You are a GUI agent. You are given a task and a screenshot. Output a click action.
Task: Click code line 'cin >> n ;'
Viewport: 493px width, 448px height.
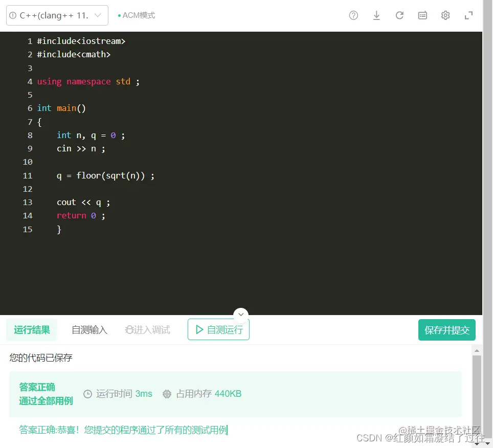pyautogui.click(x=81, y=149)
